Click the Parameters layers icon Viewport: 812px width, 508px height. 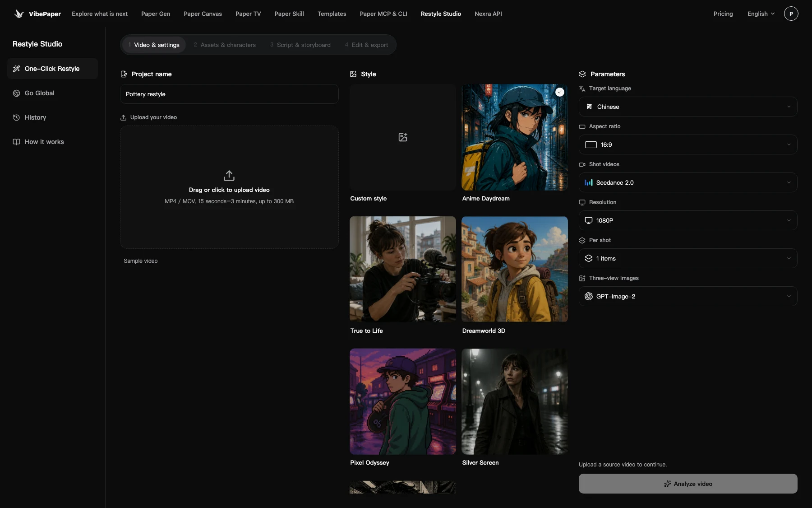click(582, 74)
